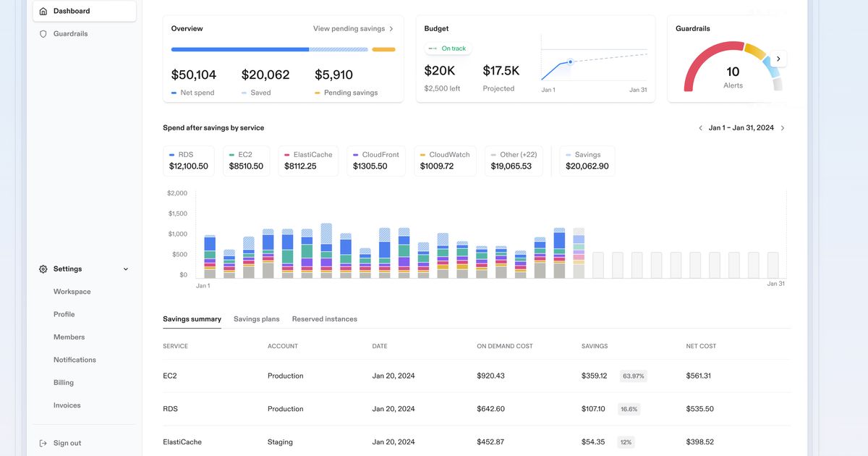Click the Guardrails shield icon
This screenshot has height=456, width=868.
click(x=43, y=34)
